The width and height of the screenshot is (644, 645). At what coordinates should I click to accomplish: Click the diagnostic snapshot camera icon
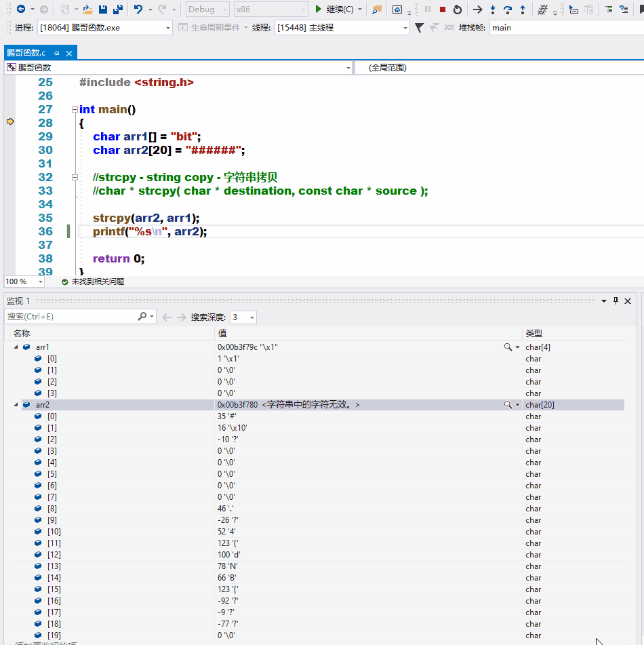[x=397, y=9]
